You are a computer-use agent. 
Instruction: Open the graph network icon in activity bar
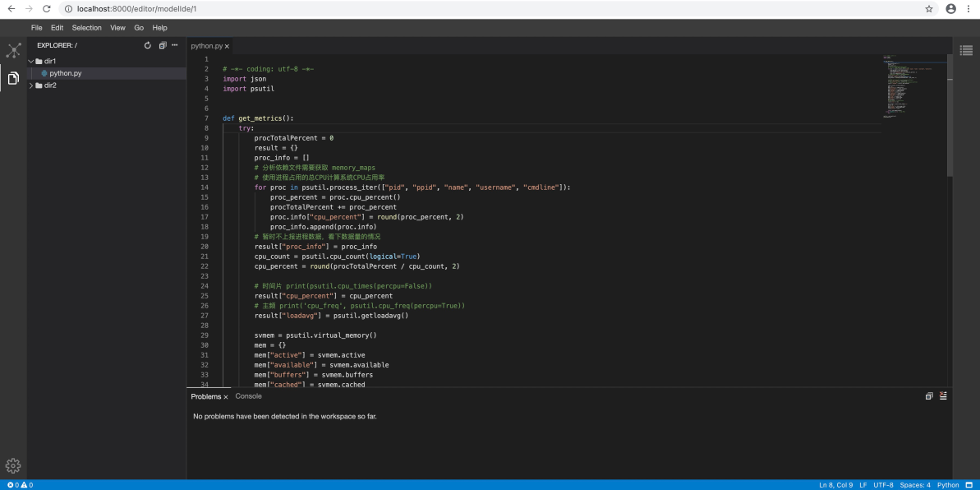[13, 50]
